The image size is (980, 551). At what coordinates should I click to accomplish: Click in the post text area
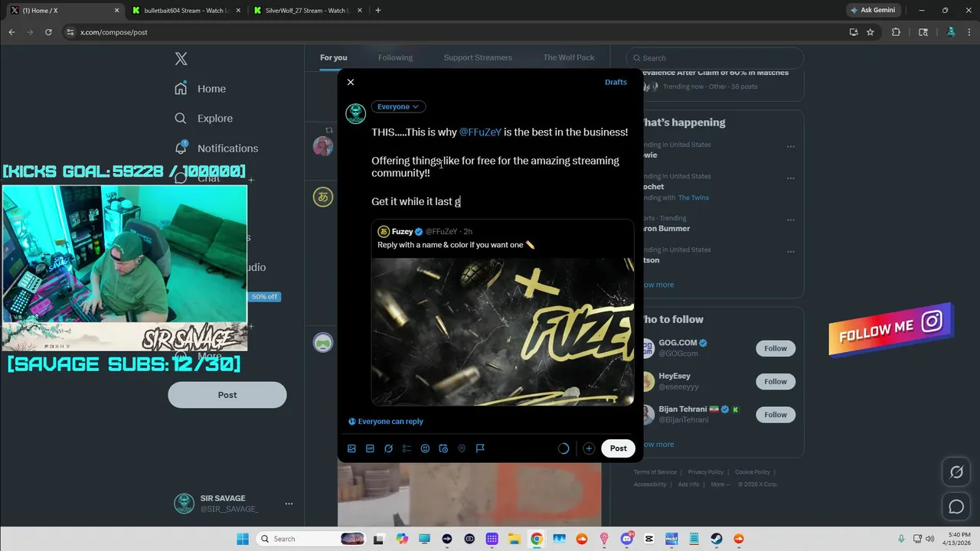(x=501, y=167)
